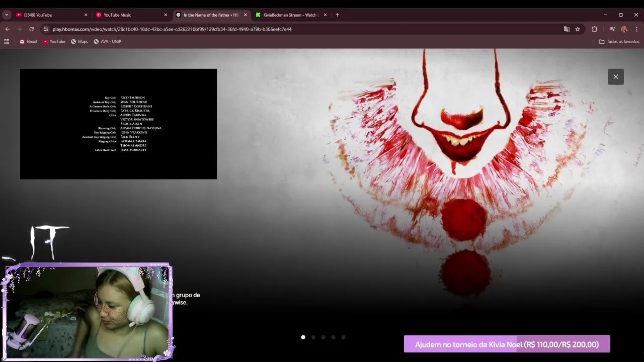View site information for play.hbomax.com
This screenshot has width=644, height=362.
[x=46, y=29]
